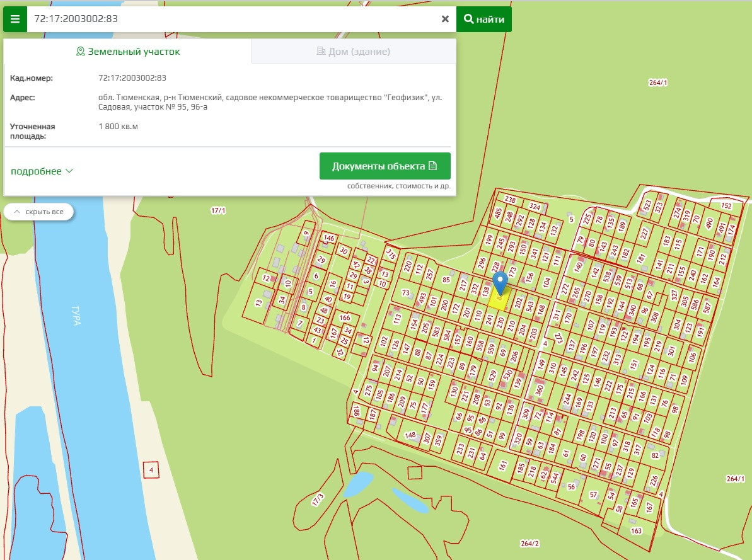The width and height of the screenshot is (752, 560).
Task: Switch to the Дом (здание) tab
Action: coord(354,51)
